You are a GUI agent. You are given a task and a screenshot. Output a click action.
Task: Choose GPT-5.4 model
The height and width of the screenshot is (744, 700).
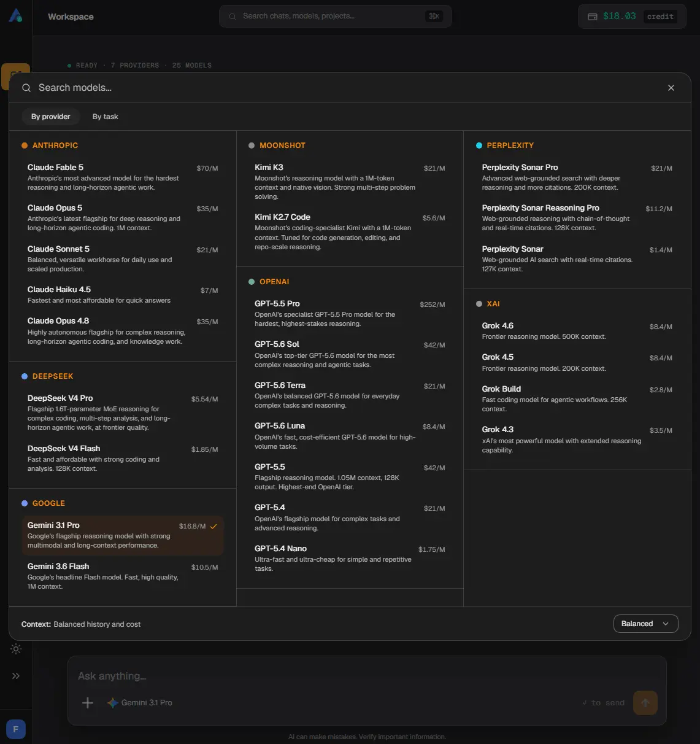350,517
